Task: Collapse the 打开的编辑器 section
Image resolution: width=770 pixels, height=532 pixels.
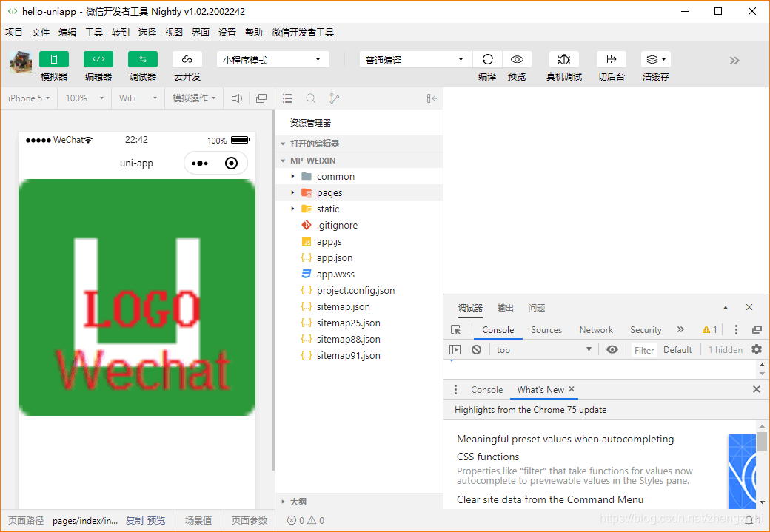Action: point(359,144)
